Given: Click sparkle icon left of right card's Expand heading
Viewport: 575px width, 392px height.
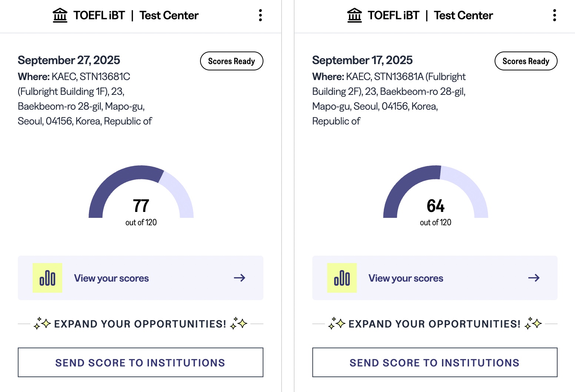Looking at the screenshot, I should click(337, 323).
